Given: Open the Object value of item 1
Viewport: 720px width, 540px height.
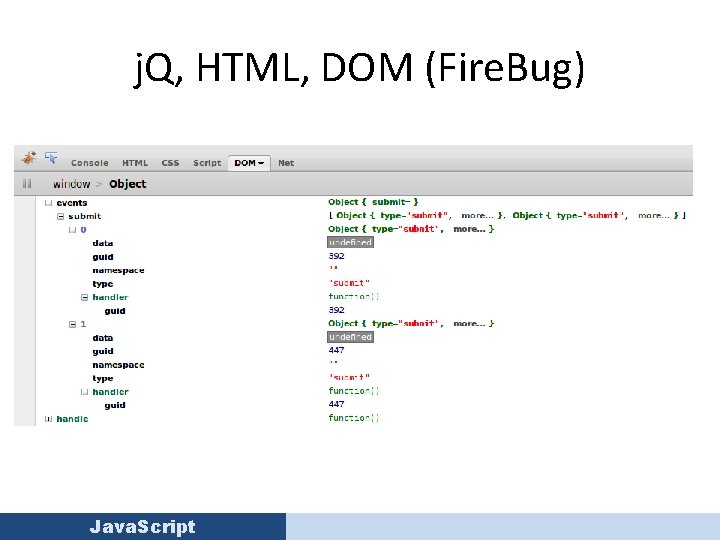Looking at the screenshot, I should coord(411,323).
